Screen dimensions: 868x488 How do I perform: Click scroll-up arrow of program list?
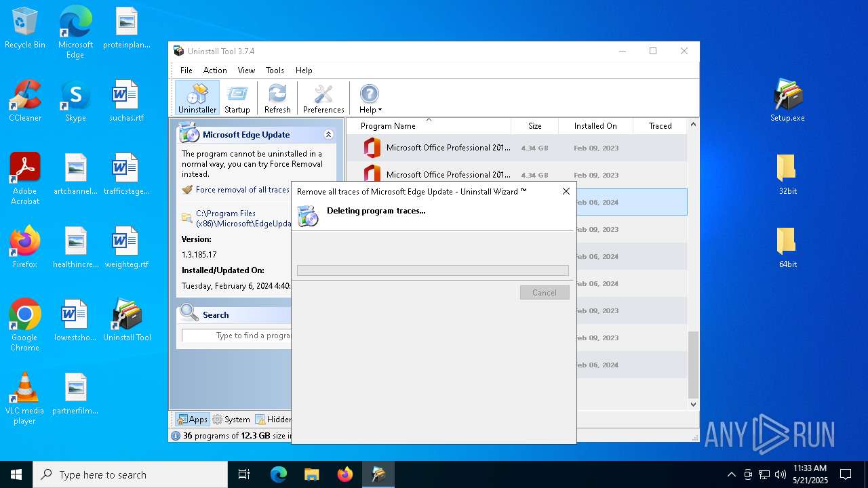[693, 125]
